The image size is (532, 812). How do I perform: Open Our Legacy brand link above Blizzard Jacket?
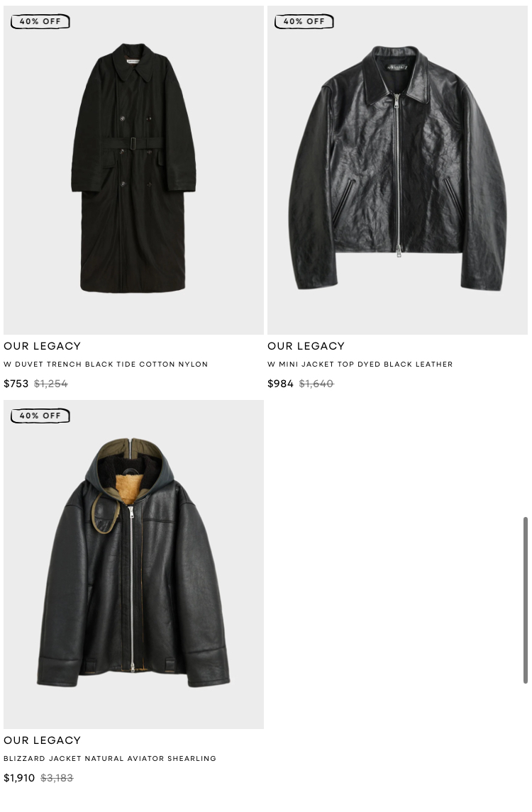point(43,740)
